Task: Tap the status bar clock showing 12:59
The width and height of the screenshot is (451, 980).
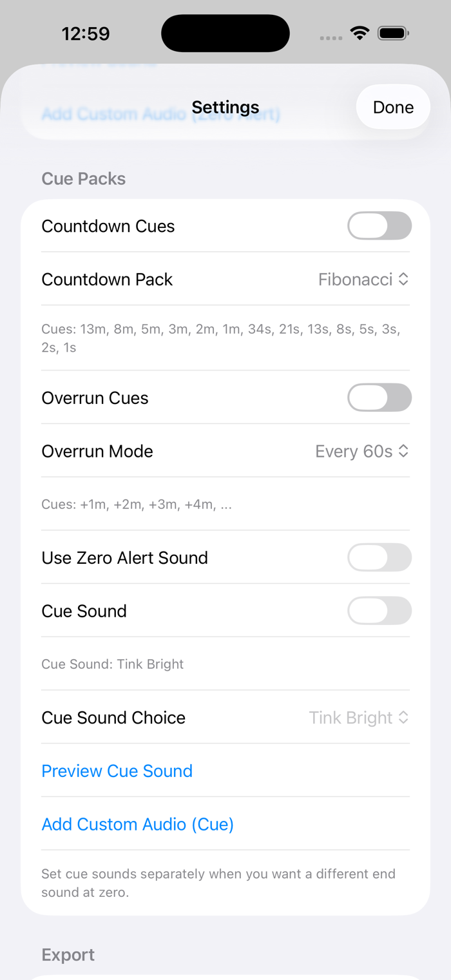Action: 86,33
